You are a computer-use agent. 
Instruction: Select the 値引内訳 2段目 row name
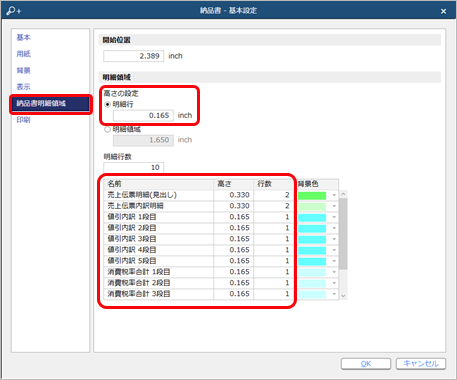tap(132, 228)
